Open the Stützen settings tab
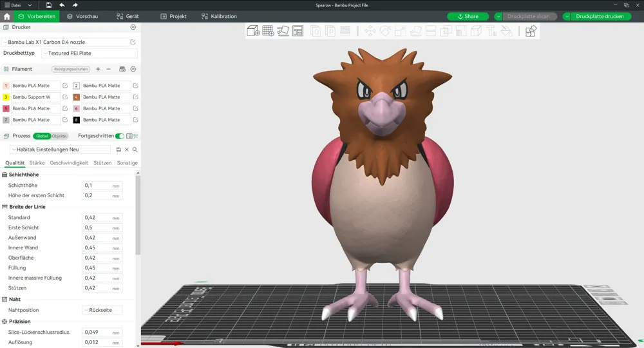 (102, 162)
